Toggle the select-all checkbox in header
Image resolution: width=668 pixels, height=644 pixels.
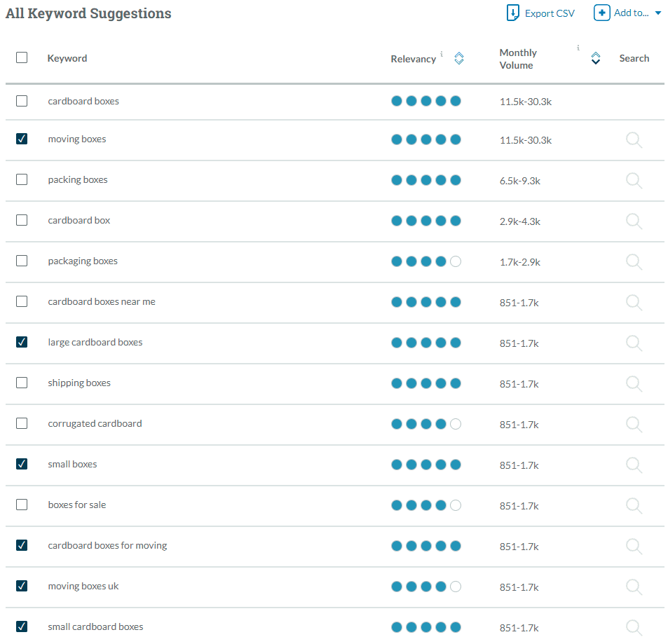pos(22,57)
